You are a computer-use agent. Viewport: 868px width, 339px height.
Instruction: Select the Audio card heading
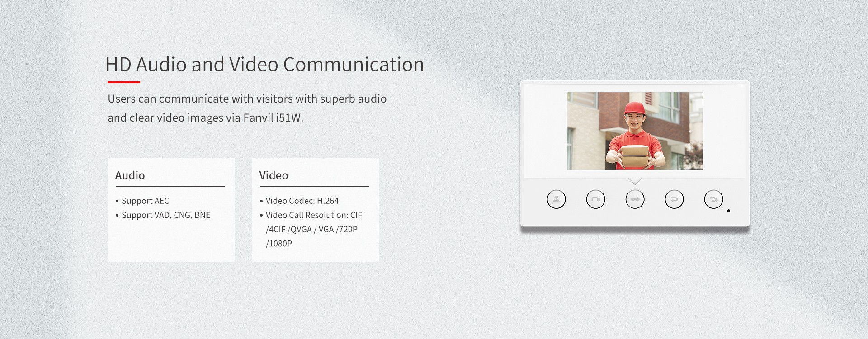[130, 175]
